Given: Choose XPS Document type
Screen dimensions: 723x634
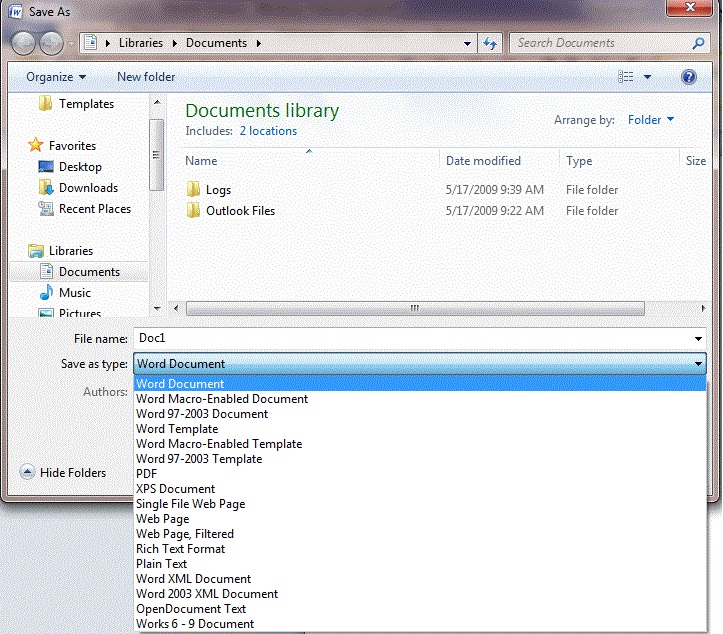Looking at the screenshot, I should click(420, 489).
